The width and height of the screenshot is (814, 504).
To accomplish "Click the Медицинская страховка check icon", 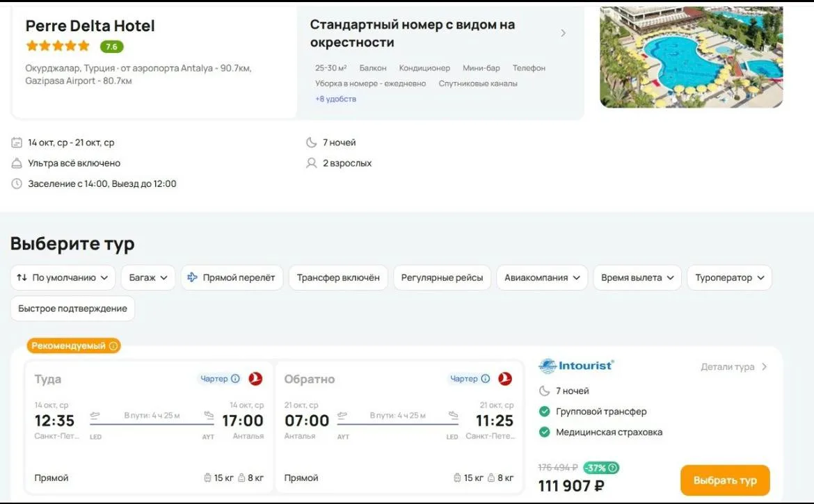I will point(544,432).
